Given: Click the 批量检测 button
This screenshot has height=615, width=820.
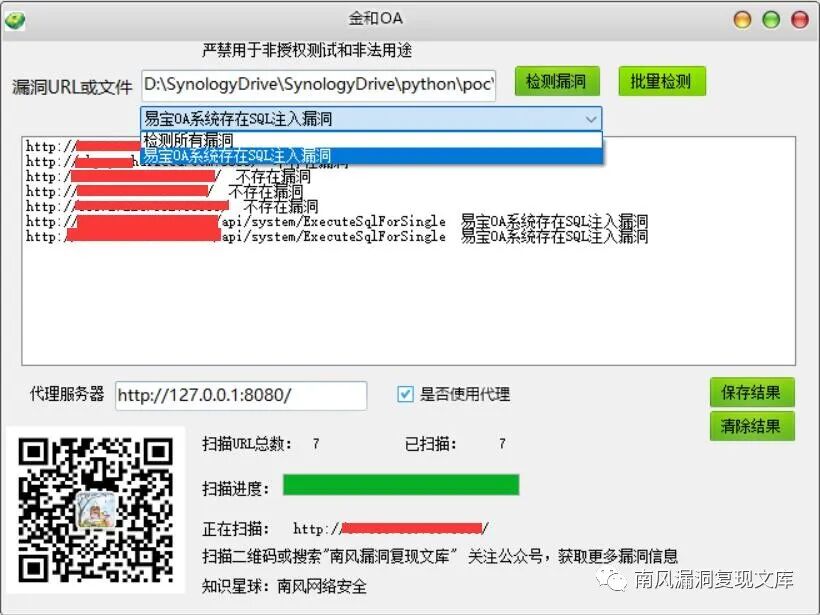Looking at the screenshot, I should click(662, 81).
